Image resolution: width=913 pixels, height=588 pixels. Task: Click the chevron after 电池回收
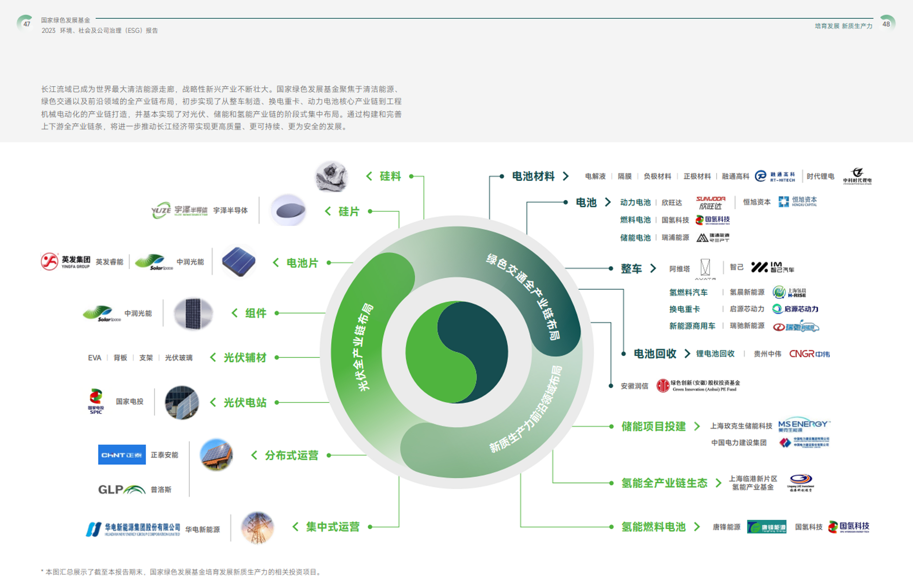[x=687, y=354]
